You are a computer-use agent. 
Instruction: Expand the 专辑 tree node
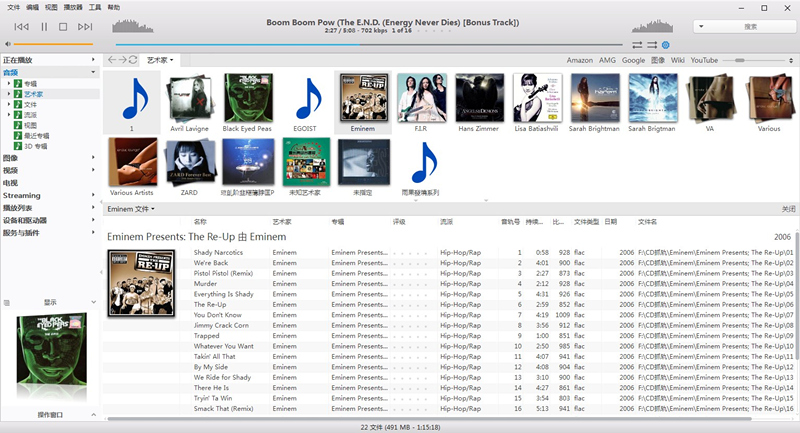[x=10, y=84]
